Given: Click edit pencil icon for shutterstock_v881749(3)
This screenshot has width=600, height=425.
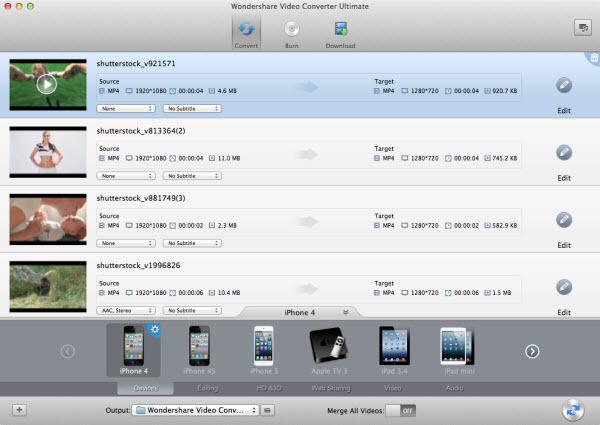Looking at the screenshot, I should [x=564, y=220].
